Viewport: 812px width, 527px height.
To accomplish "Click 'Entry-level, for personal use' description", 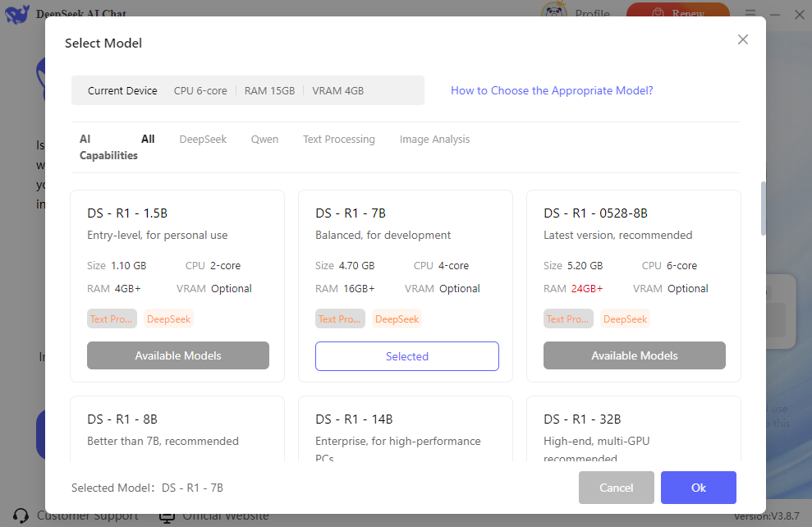I will tap(158, 235).
